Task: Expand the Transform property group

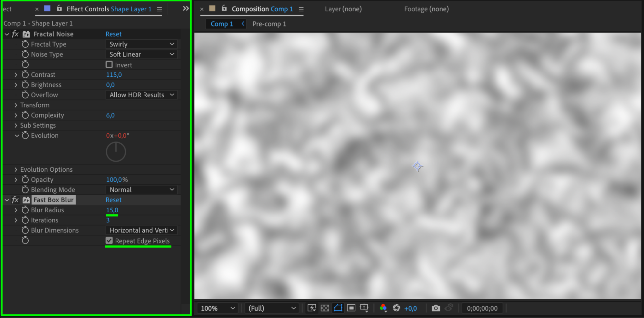Action: 15,105
